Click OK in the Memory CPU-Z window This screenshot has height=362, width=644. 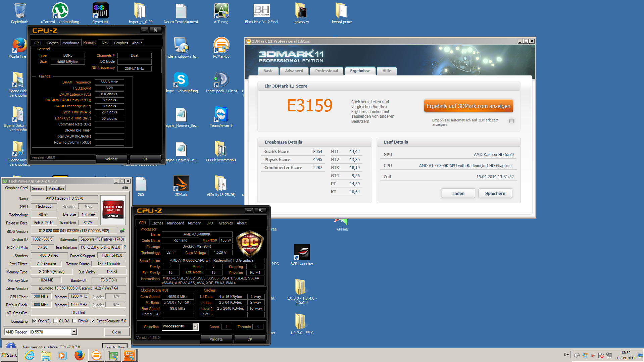(x=145, y=159)
